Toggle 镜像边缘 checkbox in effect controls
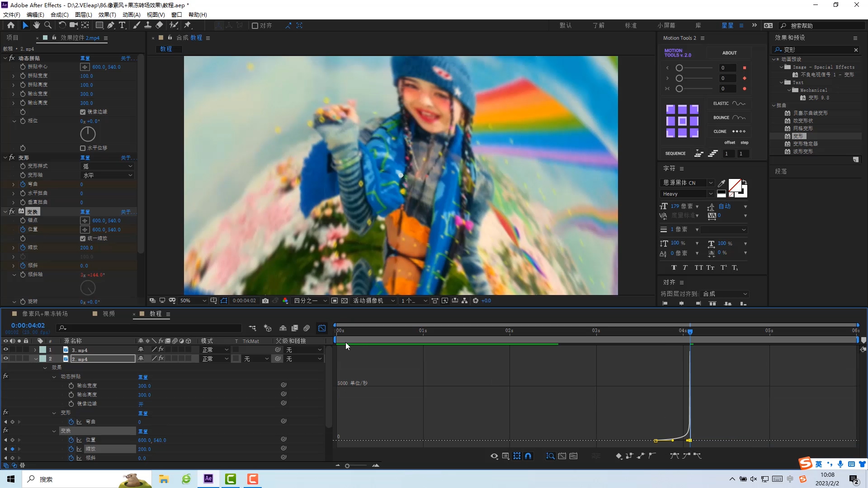 [83, 112]
